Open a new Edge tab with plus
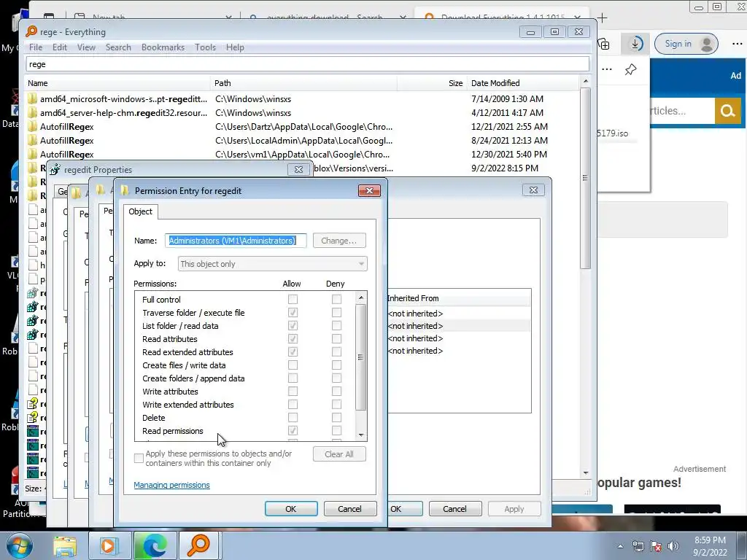The image size is (747, 560). point(603,18)
